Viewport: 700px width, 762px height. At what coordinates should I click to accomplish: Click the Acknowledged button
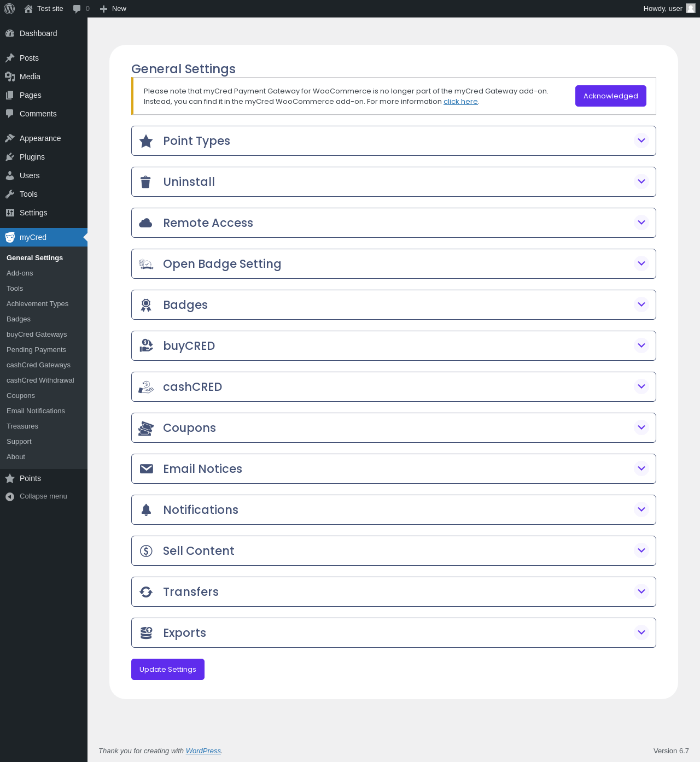611,96
